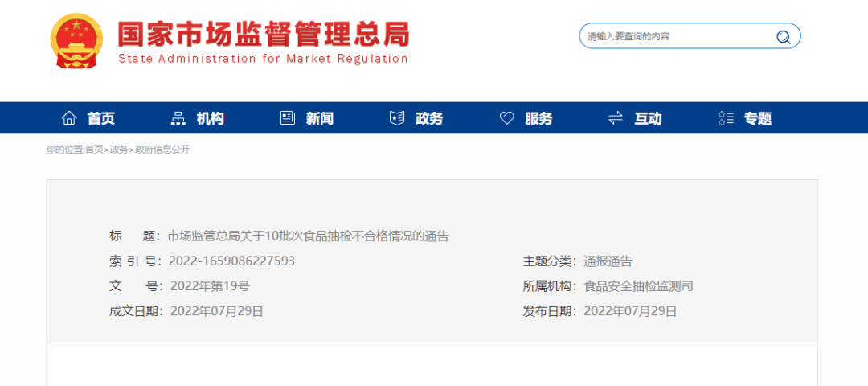Image resolution: width=868 pixels, height=386 pixels.
Task: Click the State Administration for Market Regulation text
Action: point(264,59)
